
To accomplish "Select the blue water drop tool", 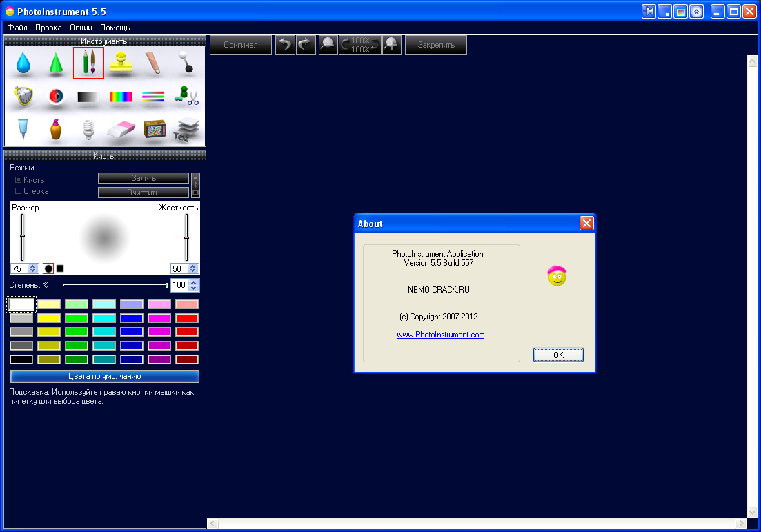I will (x=23, y=63).
